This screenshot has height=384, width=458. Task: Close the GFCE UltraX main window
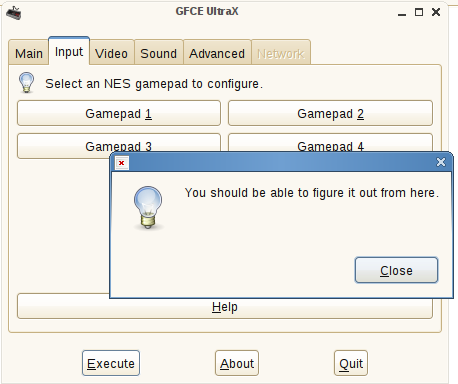tap(436, 12)
